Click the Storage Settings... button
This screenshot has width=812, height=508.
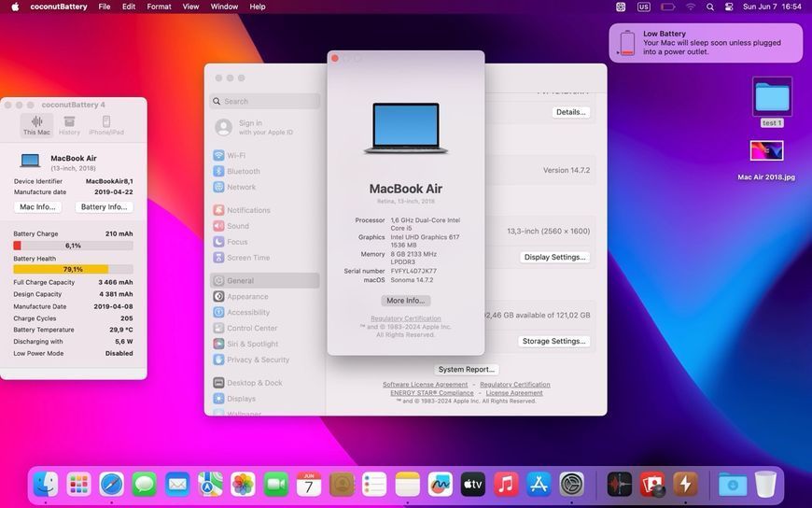tap(553, 341)
